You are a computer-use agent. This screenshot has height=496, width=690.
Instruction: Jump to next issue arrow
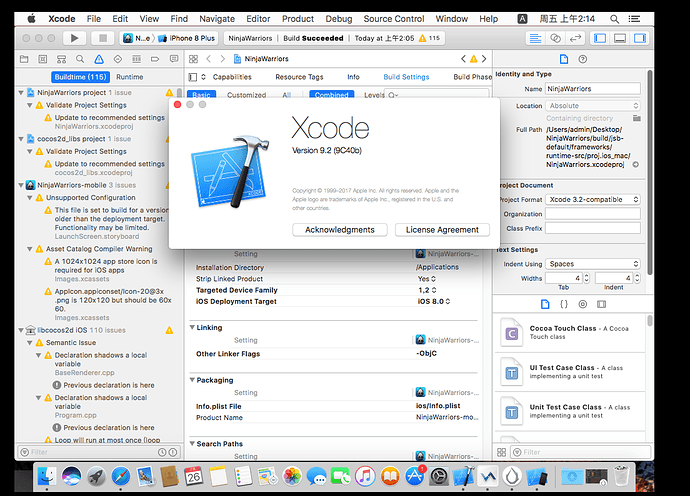click(484, 59)
